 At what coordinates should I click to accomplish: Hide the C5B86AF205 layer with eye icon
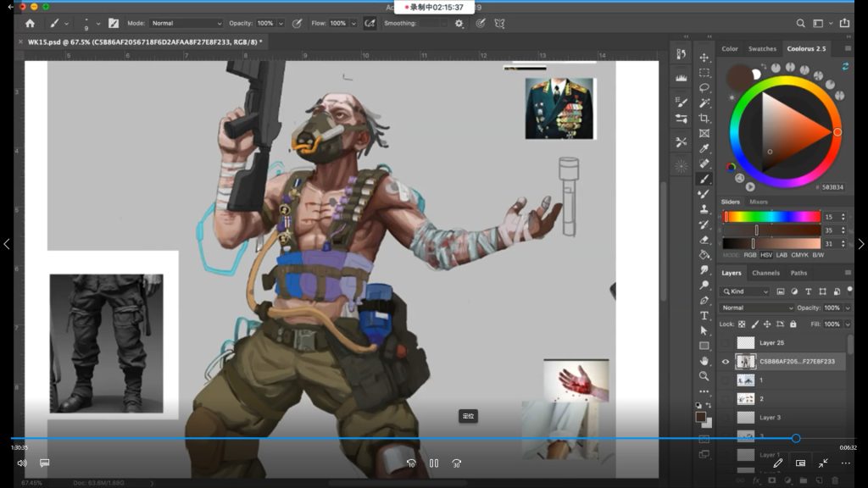click(x=725, y=362)
